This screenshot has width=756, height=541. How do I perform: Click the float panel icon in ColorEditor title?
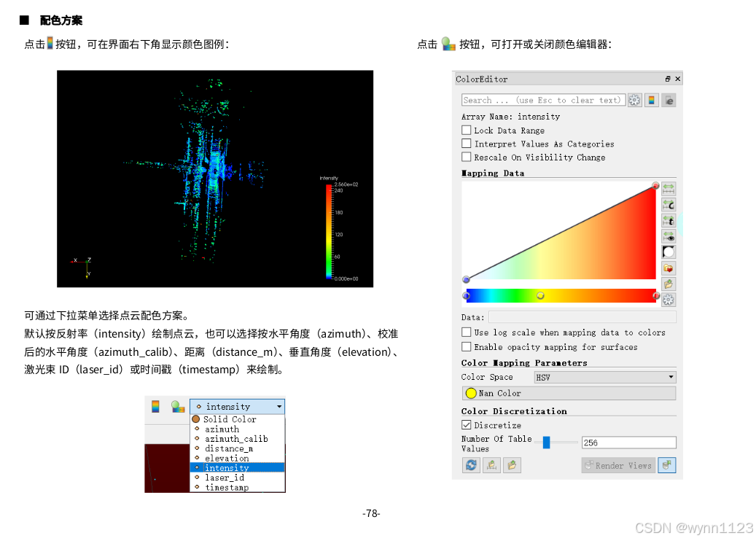tap(668, 79)
